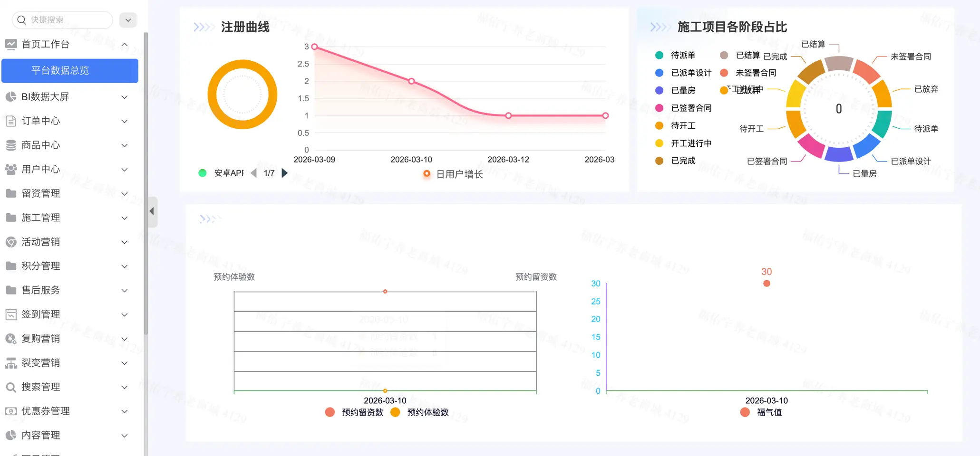The width and height of the screenshot is (980, 456).
Task: Click the 用户中心 people icon
Action: click(x=11, y=170)
